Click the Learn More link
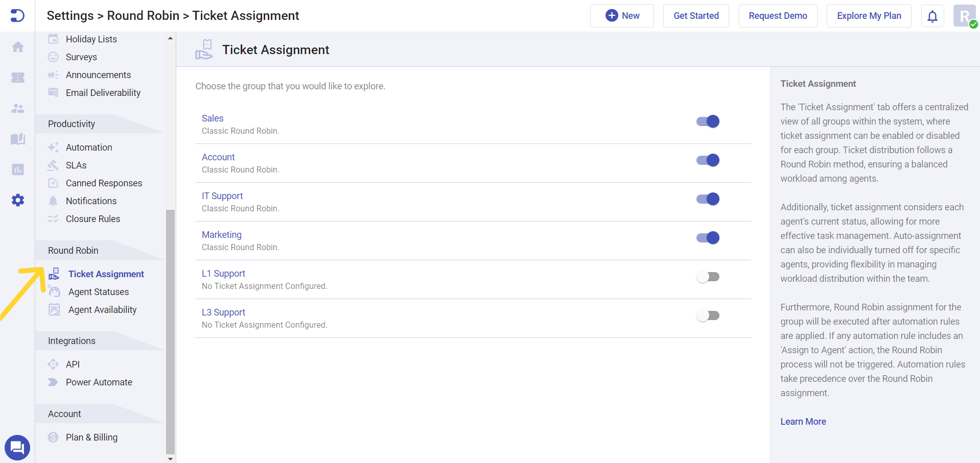 (x=803, y=421)
